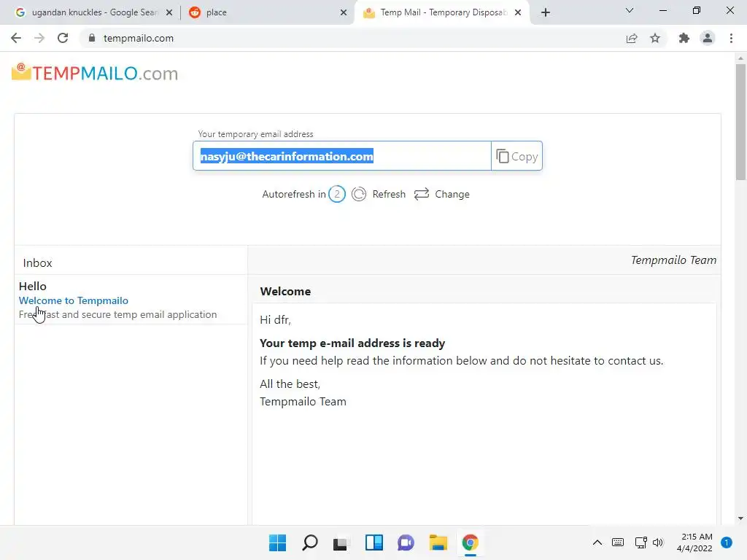The height and width of the screenshot is (560, 747).
Task: Click the touch keyboard tray icon
Action: click(x=617, y=542)
